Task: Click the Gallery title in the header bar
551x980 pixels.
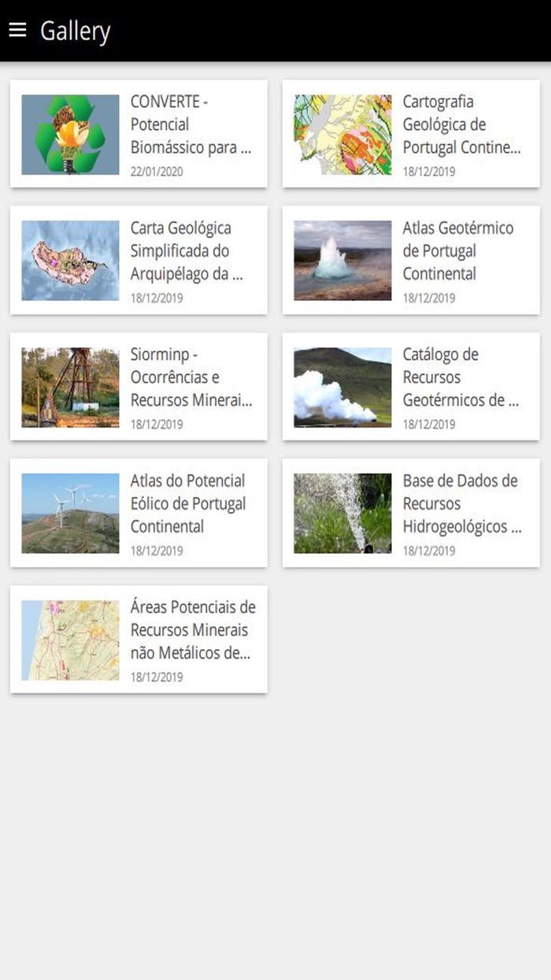Action: pos(76,30)
